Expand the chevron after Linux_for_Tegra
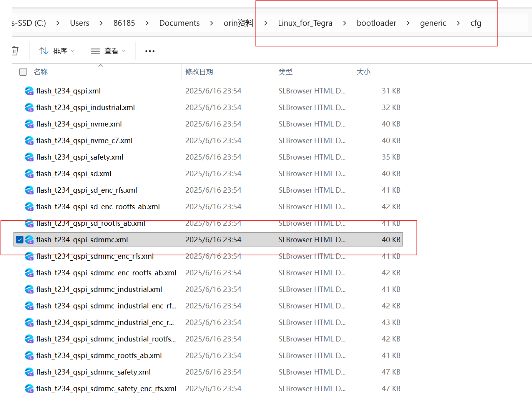The image size is (532, 418). (x=344, y=23)
